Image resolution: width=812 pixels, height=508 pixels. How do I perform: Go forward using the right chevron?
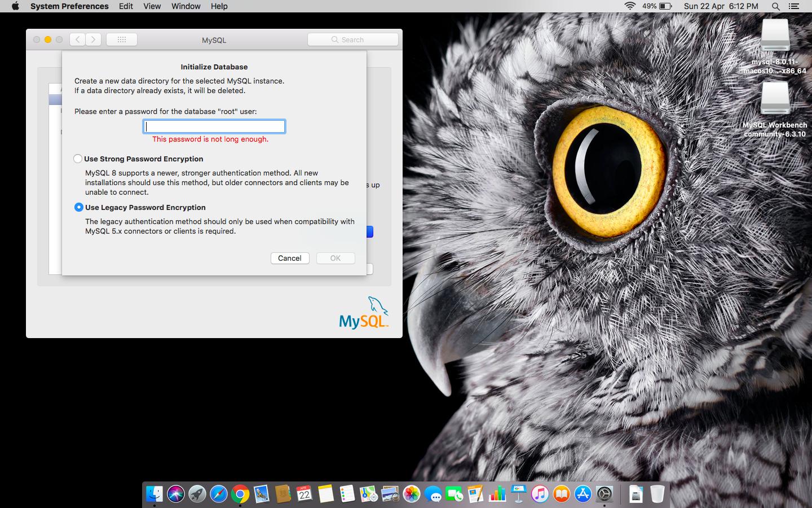[94, 40]
